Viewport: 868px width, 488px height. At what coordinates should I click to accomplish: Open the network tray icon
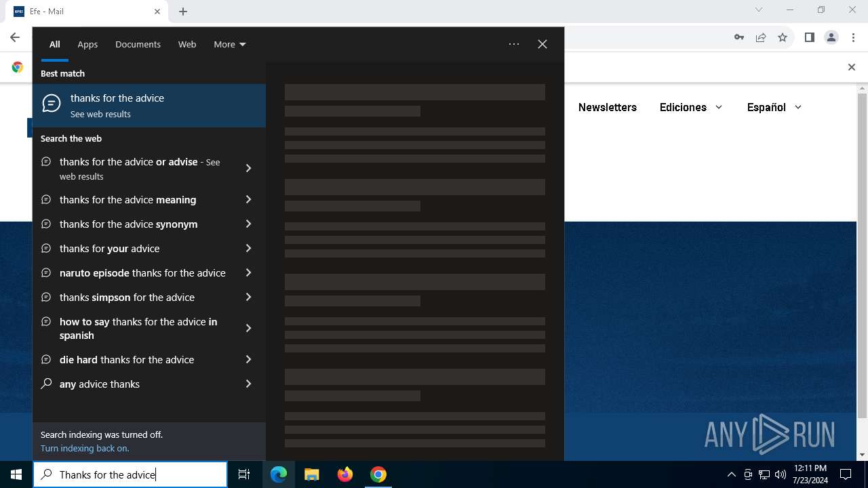pos(764,474)
